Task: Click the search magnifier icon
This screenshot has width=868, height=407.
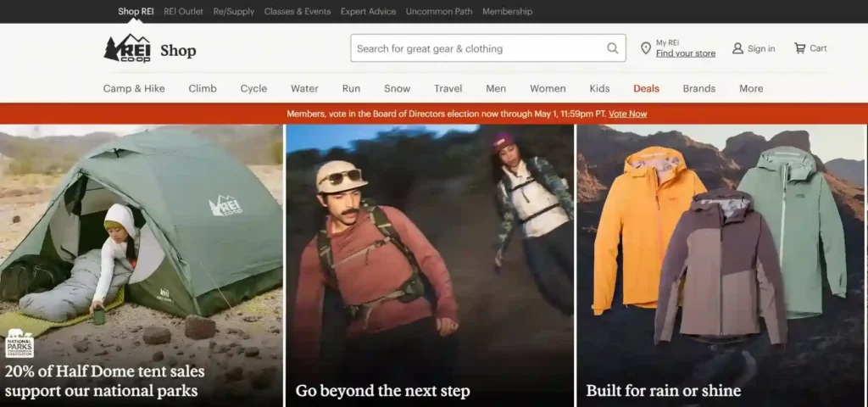Action: [612, 48]
